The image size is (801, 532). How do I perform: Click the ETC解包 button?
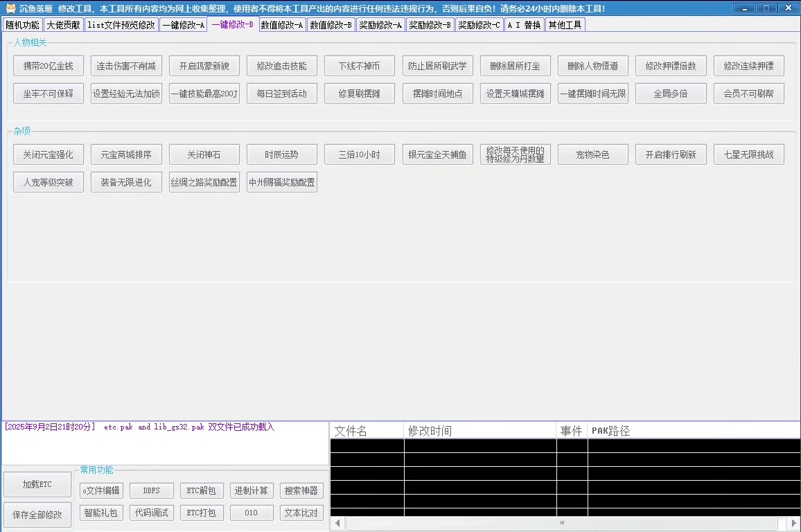click(201, 490)
